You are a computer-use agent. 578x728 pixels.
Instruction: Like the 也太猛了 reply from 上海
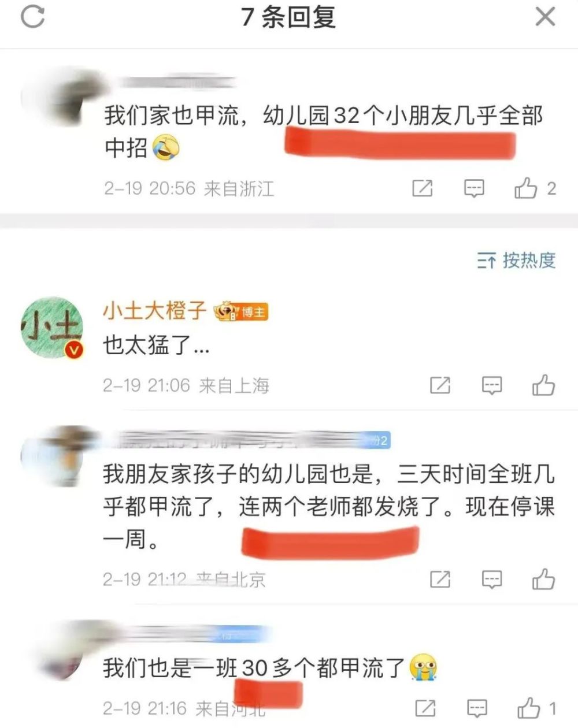[x=543, y=385]
